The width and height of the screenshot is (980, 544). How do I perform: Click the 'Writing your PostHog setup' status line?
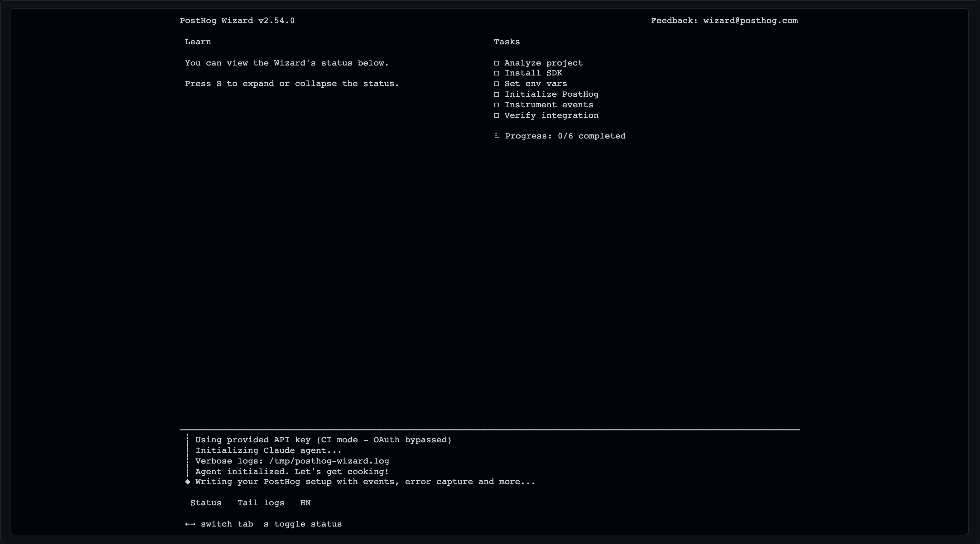click(365, 482)
